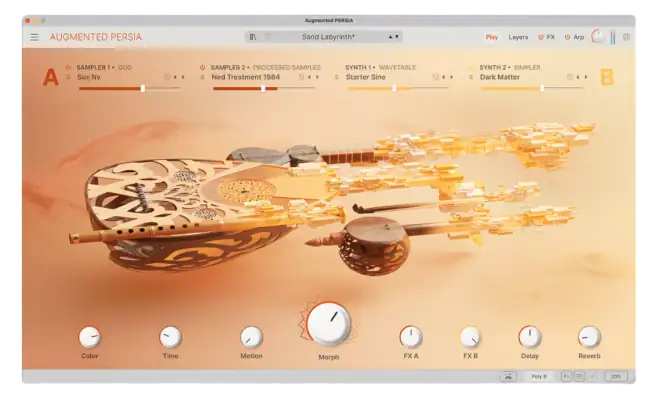Click the FX B knob
660x408 pixels.
tap(470, 337)
